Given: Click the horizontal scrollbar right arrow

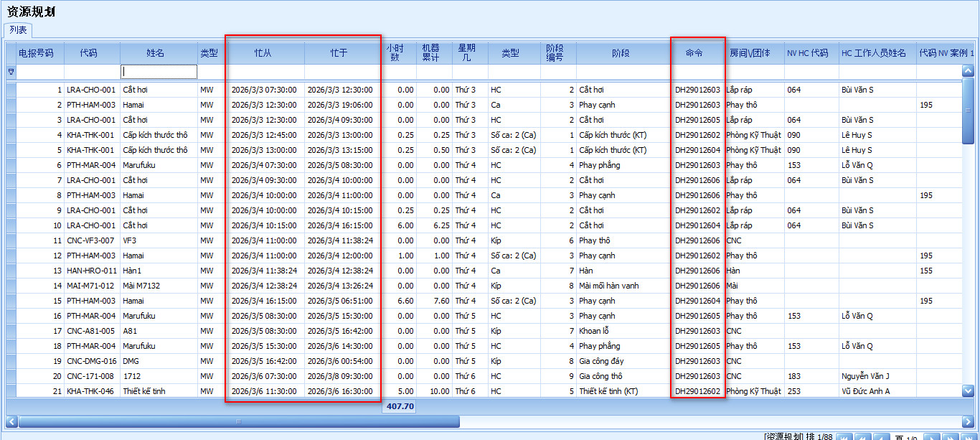Looking at the screenshot, I should point(968,421).
